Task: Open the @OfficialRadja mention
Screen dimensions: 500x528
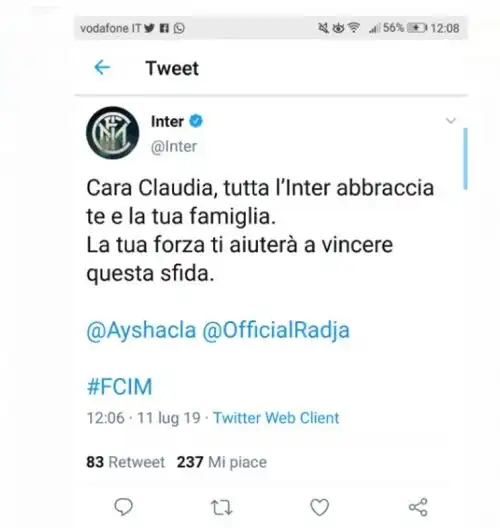Action: (x=276, y=330)
